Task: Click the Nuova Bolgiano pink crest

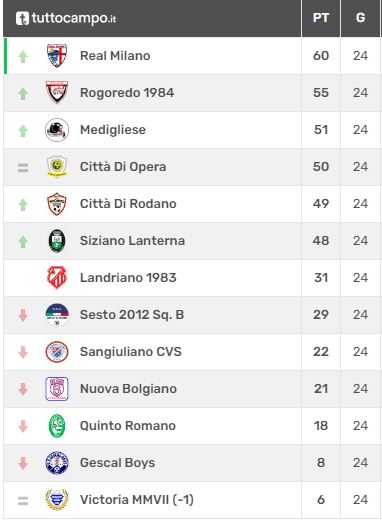Action: (57, 389)
